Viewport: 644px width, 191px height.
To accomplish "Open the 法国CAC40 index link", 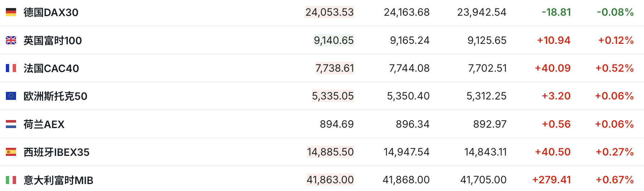I will point(51,68).
